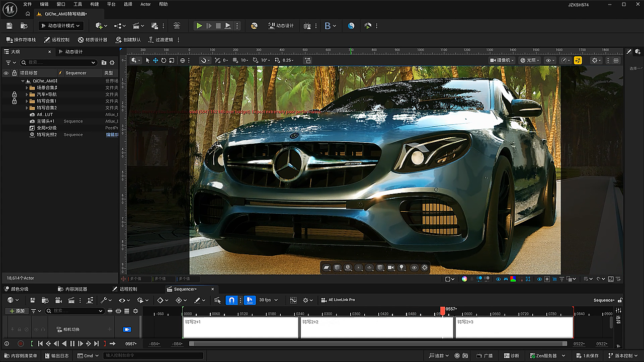Click the Sequencer lock icon beside Sequence

coord(620,300)
